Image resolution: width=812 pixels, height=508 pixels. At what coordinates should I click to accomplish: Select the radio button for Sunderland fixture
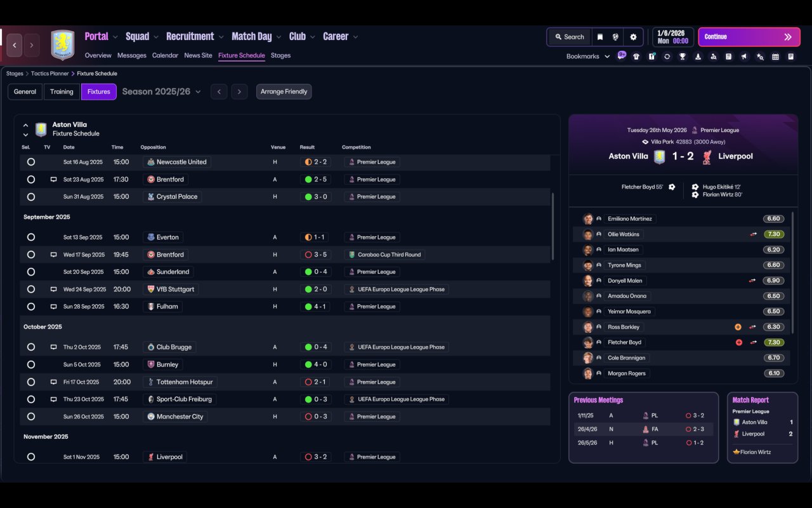pos(30,272)
